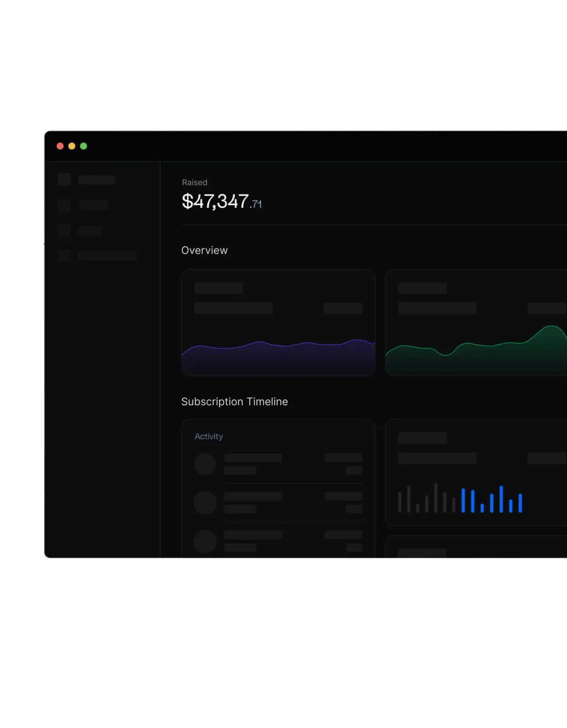Image resolution: width=567 pixels, height=728 pixels.
Task: Click the first Activity avatar circle
Action: [205, 464]
